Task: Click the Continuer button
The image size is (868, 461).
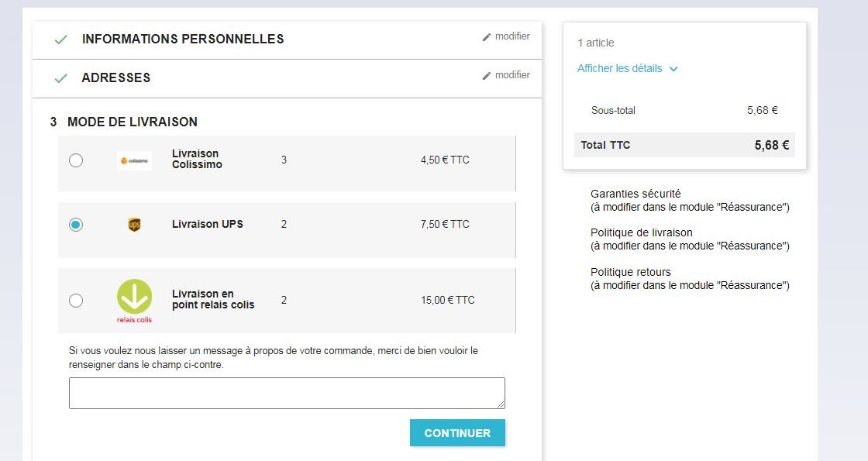Action: pos(457,433)
